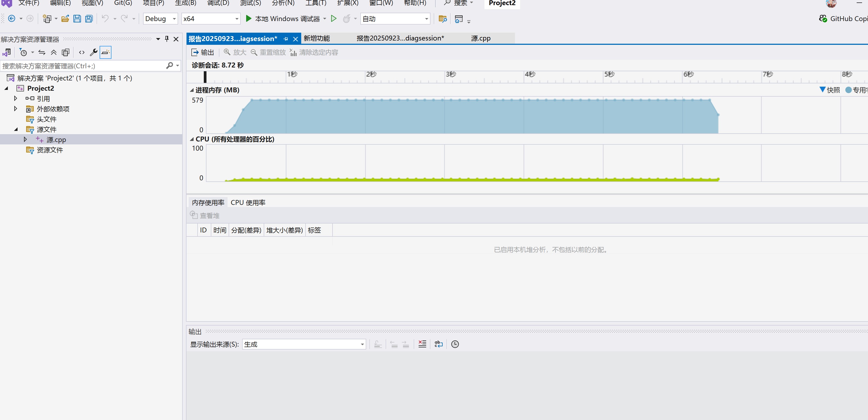Toggle word wrap in output pane
The image size is (868, 420).
click(x=438, y=344)
